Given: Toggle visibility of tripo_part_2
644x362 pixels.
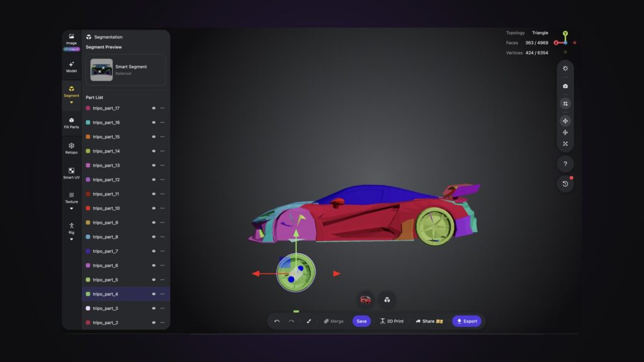Looking at the screenshot, I should tap(153, 322).
